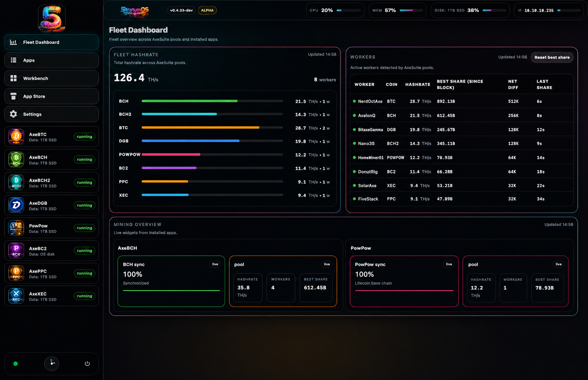Viewport: 588px width, 380px height.
Task: Click the NET DIFF column header
Action: point(513,84)
